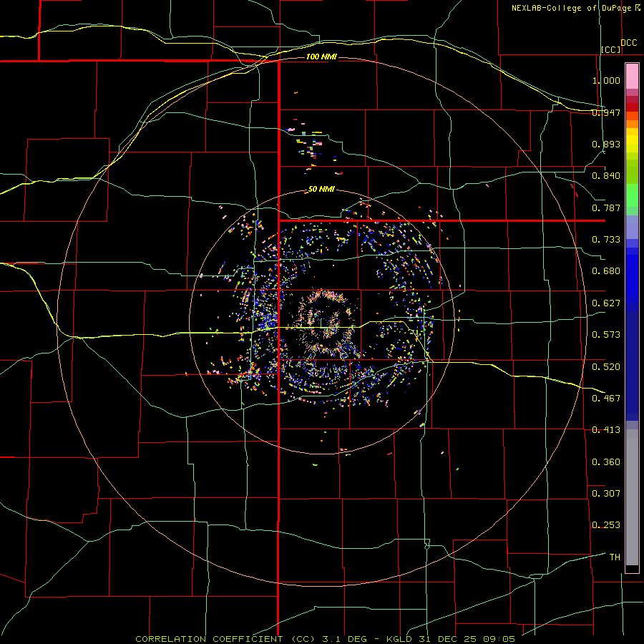The image size is (644, 644).
Task: Click the NEXLAB-College of DuPage label
Action: tap(571, 8)
